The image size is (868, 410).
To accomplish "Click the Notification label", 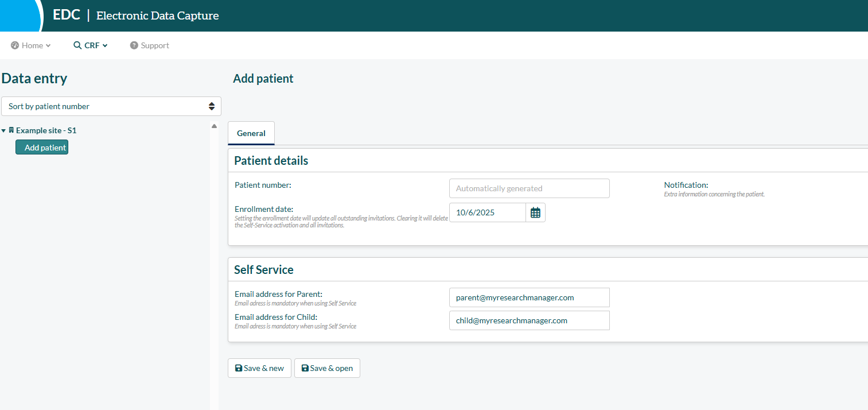I will tap(686, 185).
